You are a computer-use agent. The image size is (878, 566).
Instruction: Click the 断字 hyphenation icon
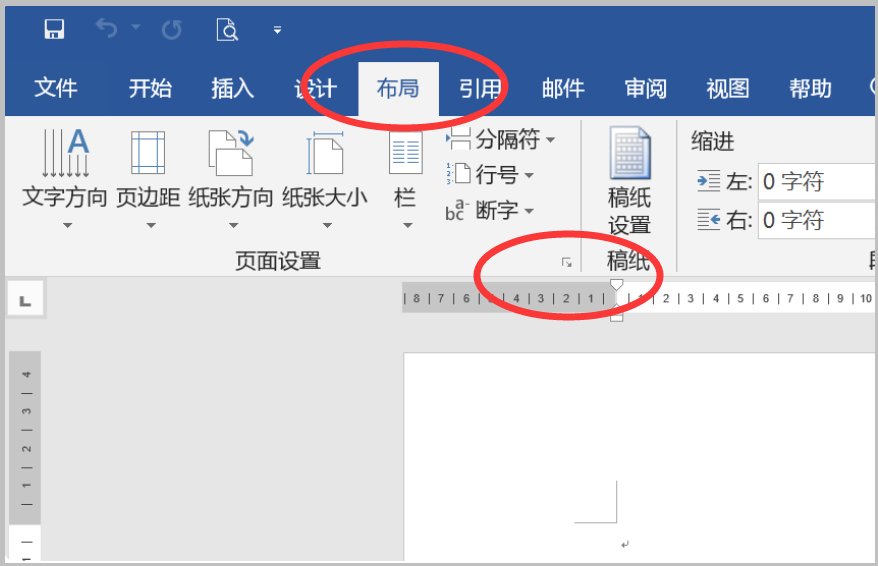tap(457, 210)
